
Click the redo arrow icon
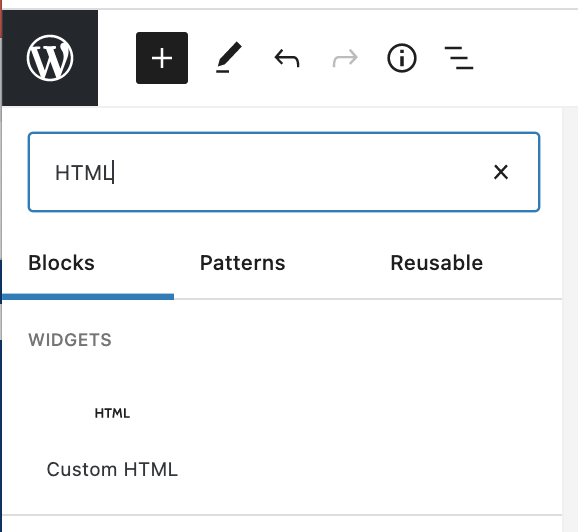click(345, 58)
